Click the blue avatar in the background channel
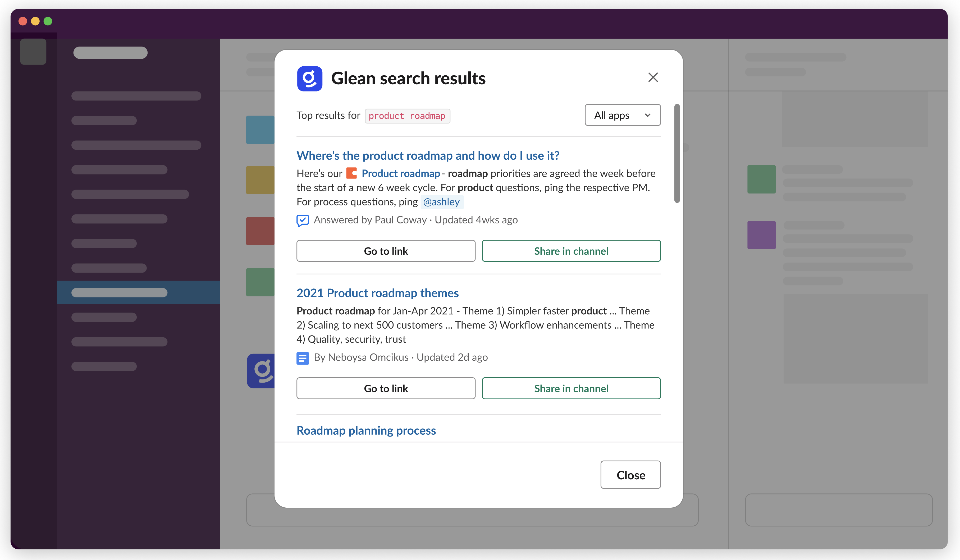This screenshot has width=960, height=560. 260,130
